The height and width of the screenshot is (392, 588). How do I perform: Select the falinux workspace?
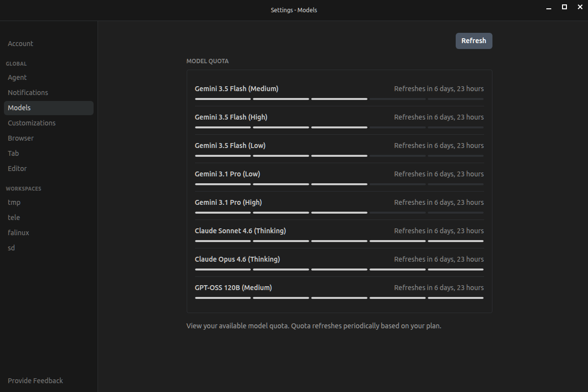19,233
